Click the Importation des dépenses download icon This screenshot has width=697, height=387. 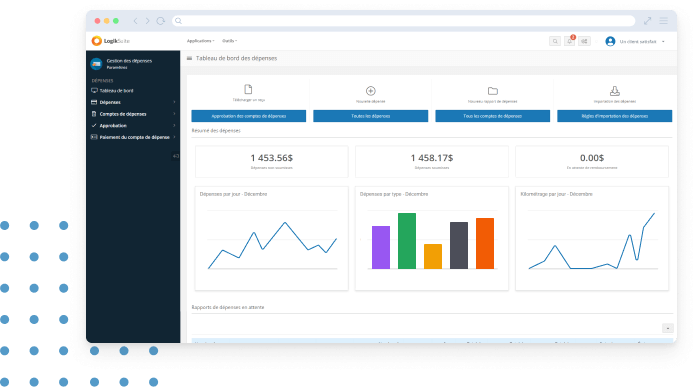pos(615,91)
